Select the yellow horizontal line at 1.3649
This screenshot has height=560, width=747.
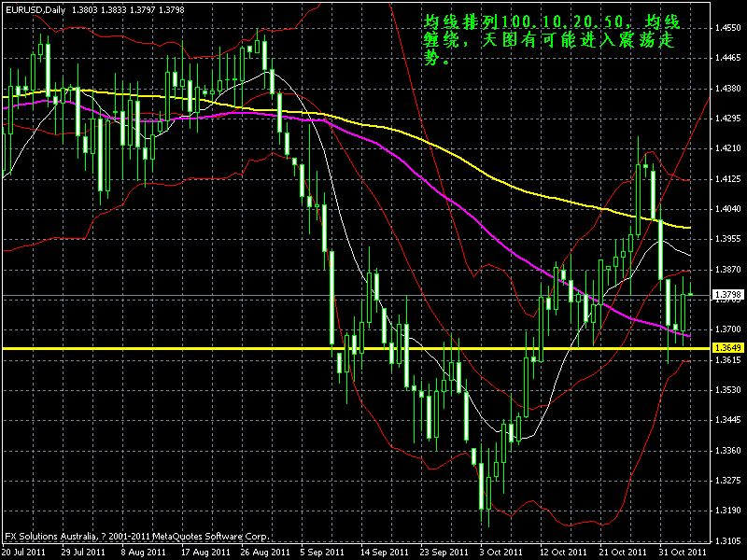pyautogui.click(x=357, y=348)
